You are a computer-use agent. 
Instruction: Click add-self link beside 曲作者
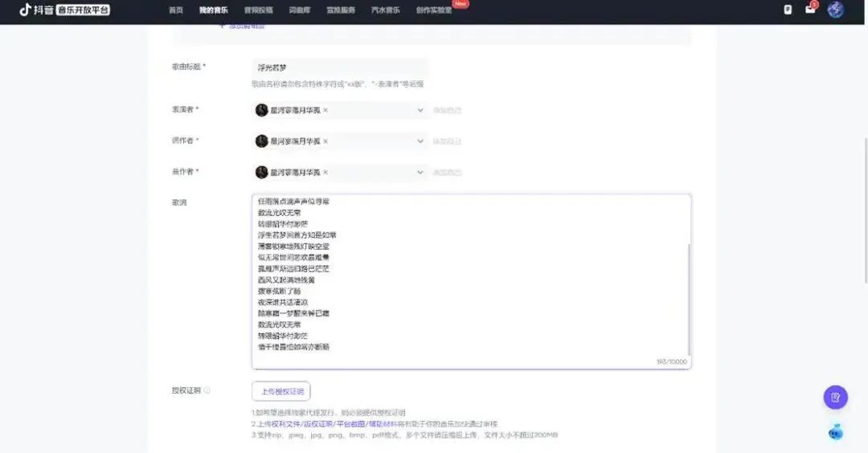click(448, 172)
